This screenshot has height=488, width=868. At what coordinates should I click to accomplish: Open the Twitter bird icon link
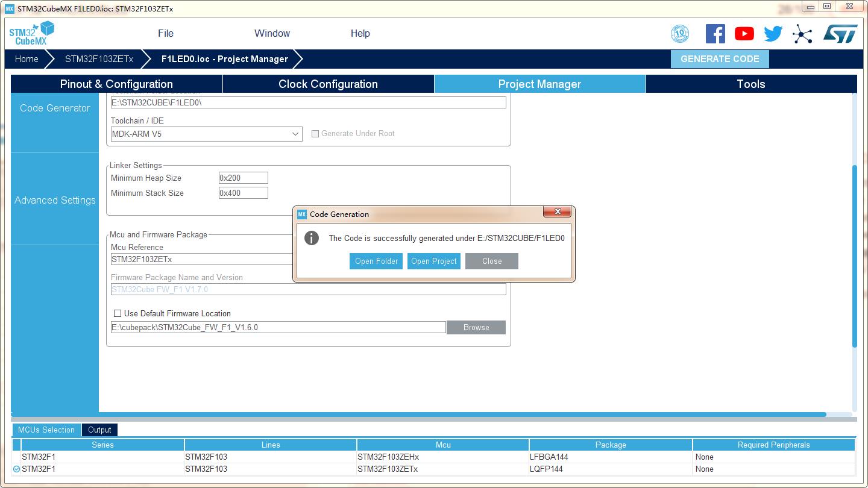tap(773, 34)
